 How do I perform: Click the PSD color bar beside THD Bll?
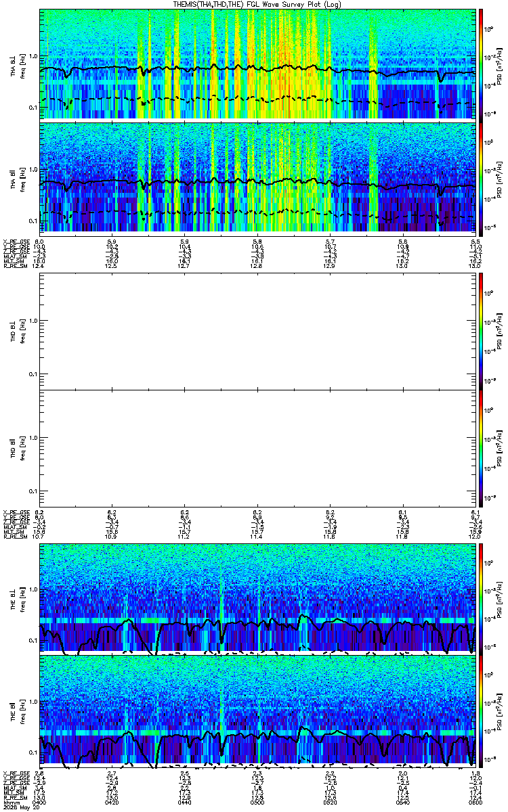pos(482,448)
